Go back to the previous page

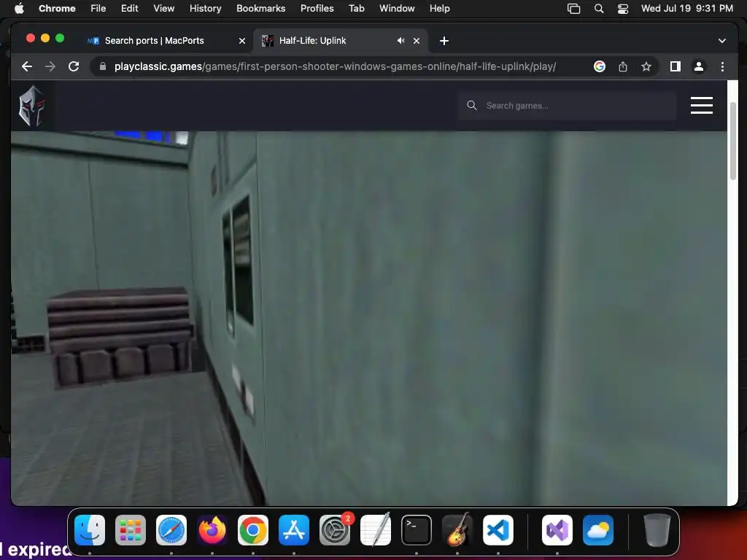(27, 66)
